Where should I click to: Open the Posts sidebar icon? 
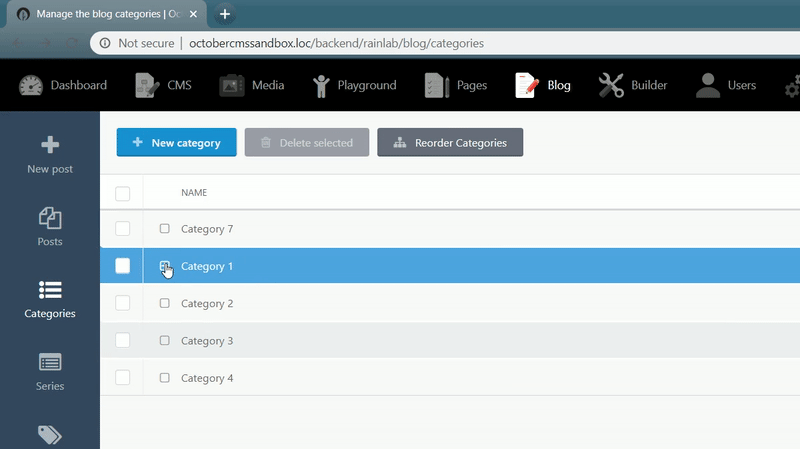click(50, 218)
